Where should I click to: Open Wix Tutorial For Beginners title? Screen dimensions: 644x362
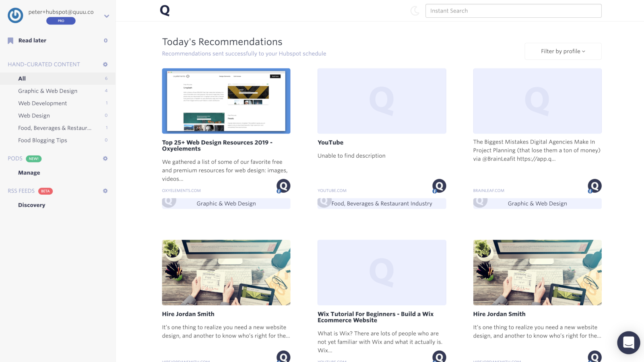(376, 317)
